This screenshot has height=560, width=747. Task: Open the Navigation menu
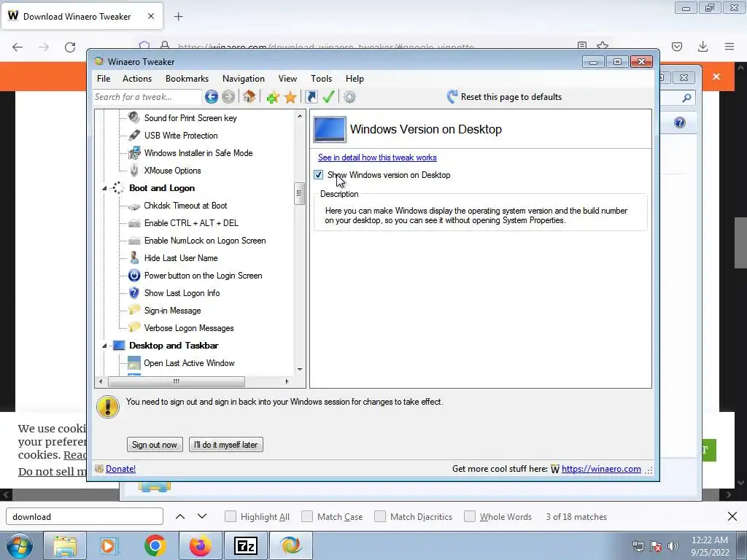pos(244,79)
